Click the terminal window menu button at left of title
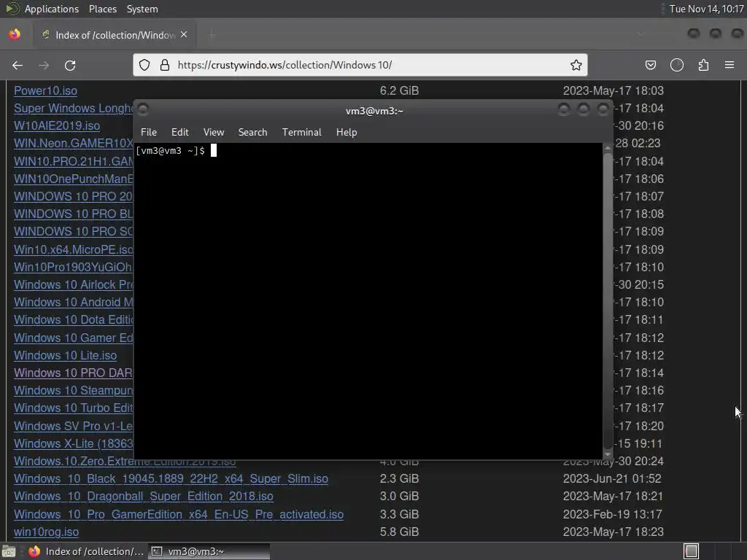Image resolution: width=747 pixels, height=560 pixels. [x=143, y=110]
